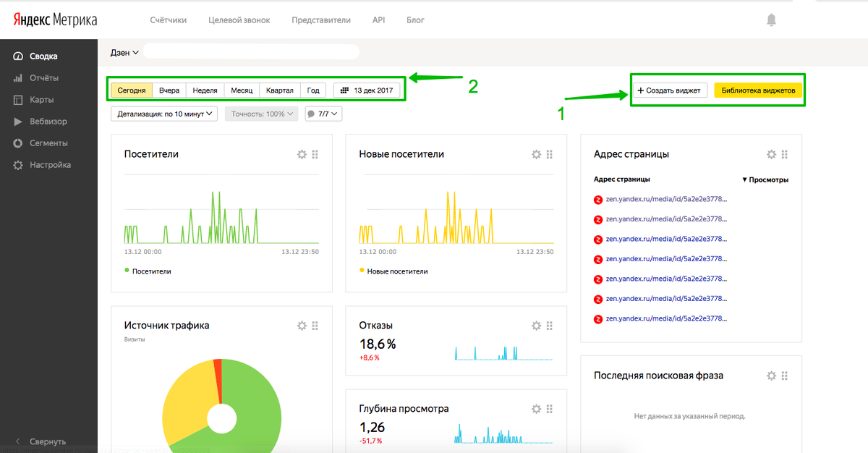
Task: Open Детализация: по 10 минут dropdown
Action: pyautogui.click(x=164, y=114)
